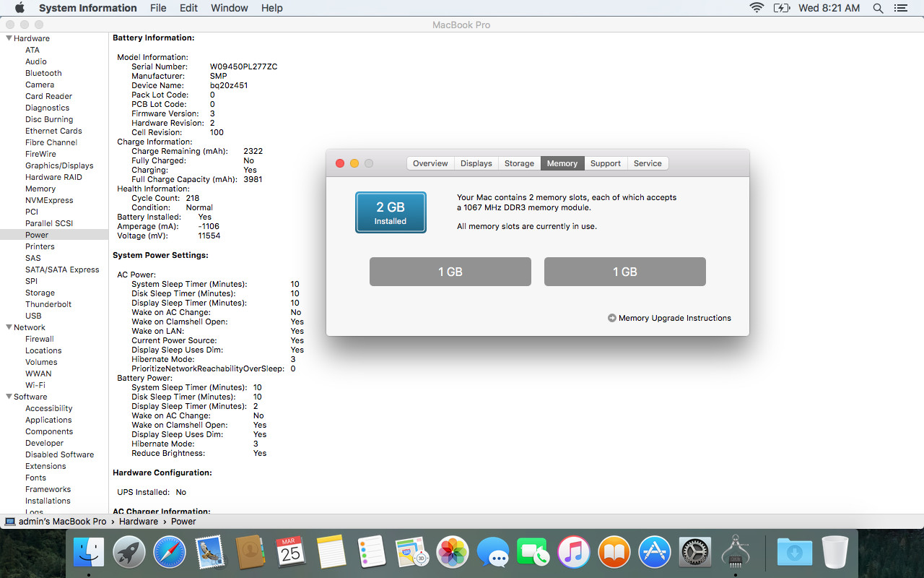
Task: Open Reminders from the Dock
Action: [372, 553]
